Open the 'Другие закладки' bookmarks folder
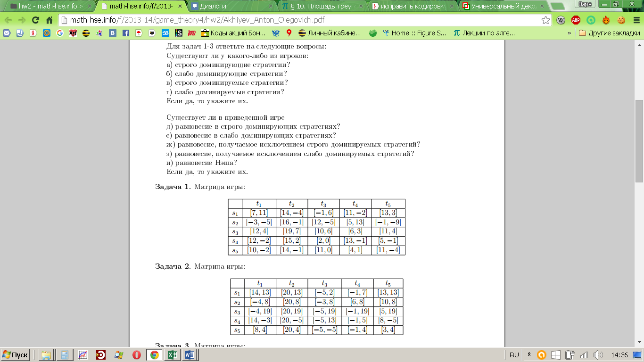 click(x=609, y=33)
